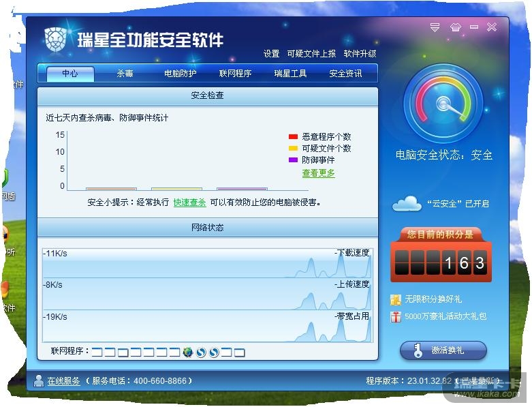Open the 联网程序 tab
This screenshot has height=407, width=532.
[235, 74]
